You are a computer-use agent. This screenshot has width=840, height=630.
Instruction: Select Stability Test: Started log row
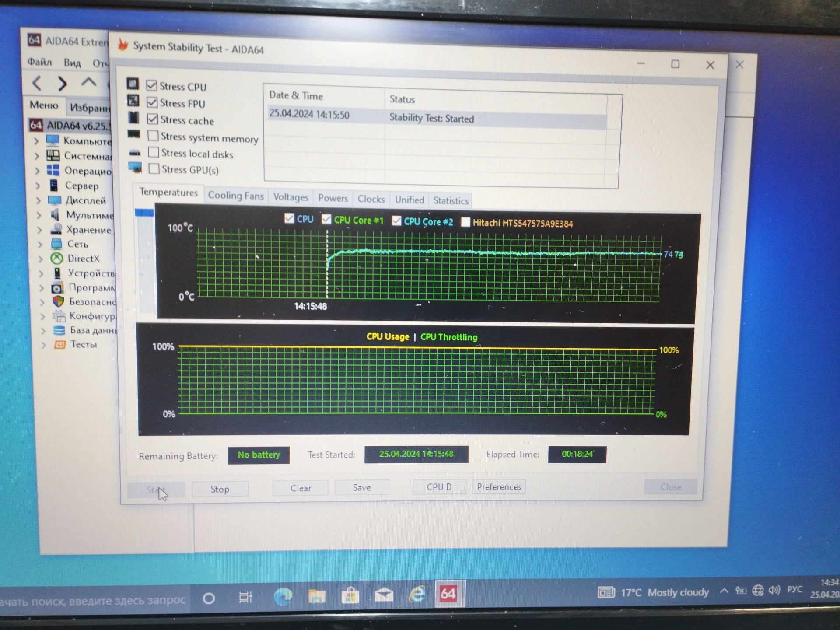[x=437, y=117]
